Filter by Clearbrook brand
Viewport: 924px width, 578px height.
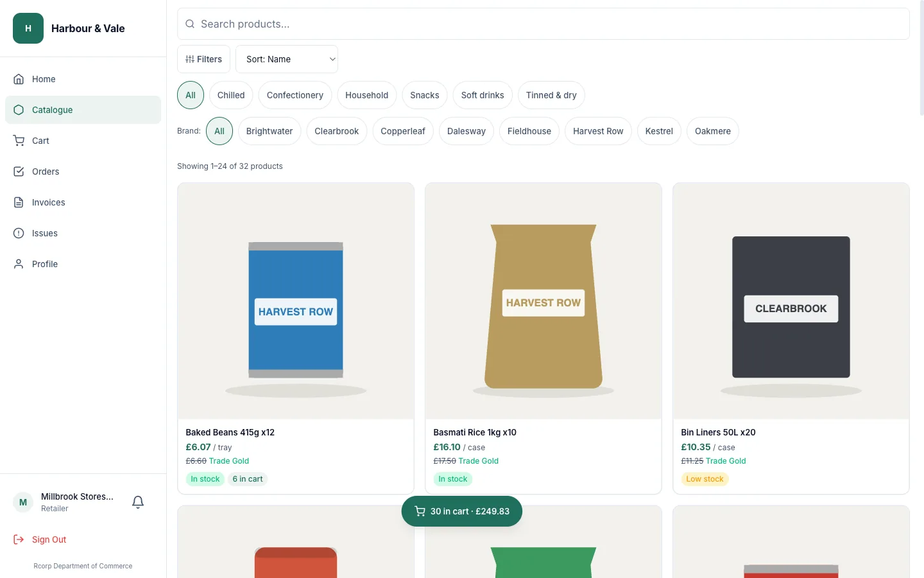(x=337, y=131)
